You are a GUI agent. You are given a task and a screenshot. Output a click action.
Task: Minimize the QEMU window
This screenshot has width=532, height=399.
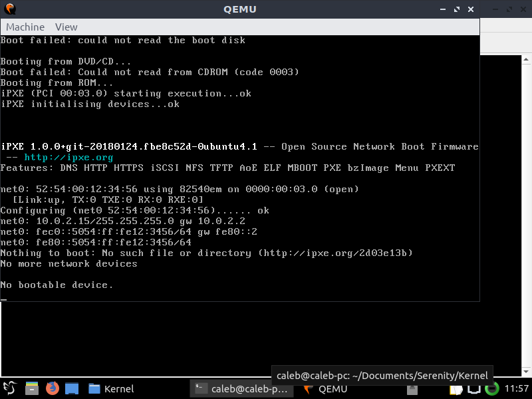[x=443, y=9]
